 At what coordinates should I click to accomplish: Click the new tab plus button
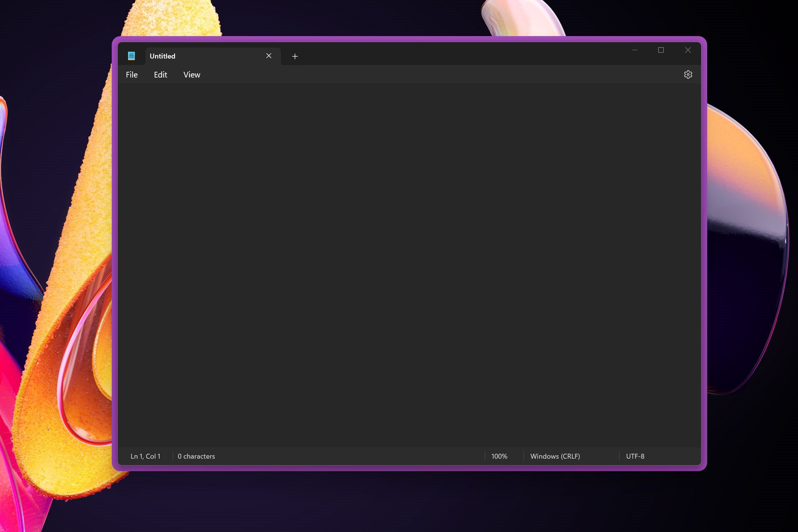(295, 56)
